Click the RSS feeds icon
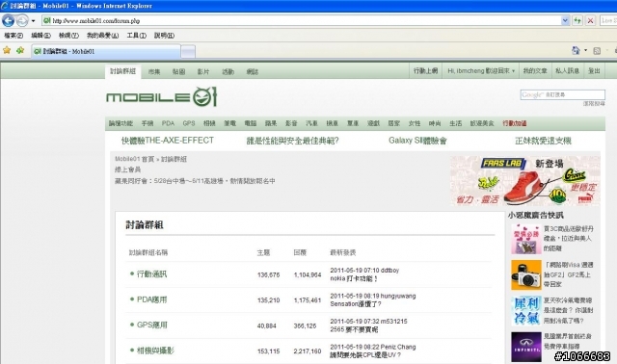Image resolution: width=617 pixels, height=364 pixels. pyautogui.click(x=597, y=51)
